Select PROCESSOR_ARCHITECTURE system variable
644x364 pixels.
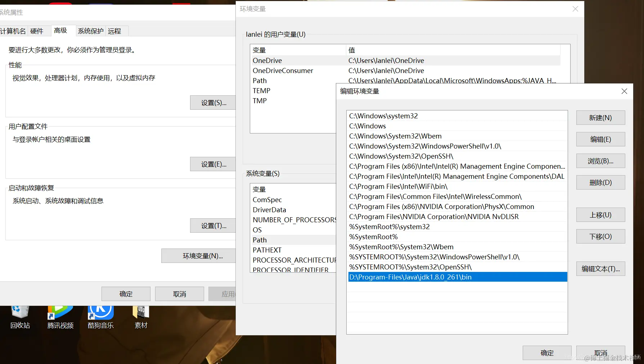click(x=293, y=260)
